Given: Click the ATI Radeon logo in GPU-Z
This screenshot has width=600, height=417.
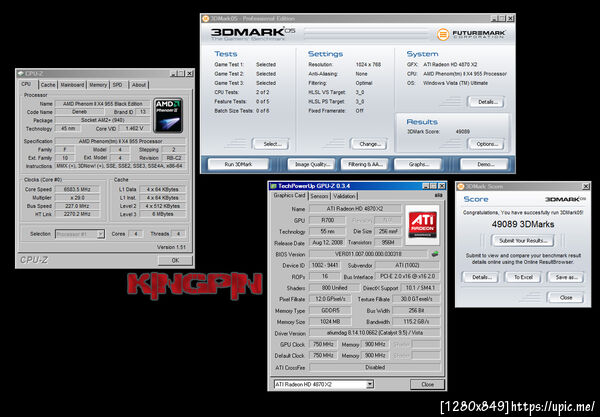Looking at the screenshot, I should [422, 225].
